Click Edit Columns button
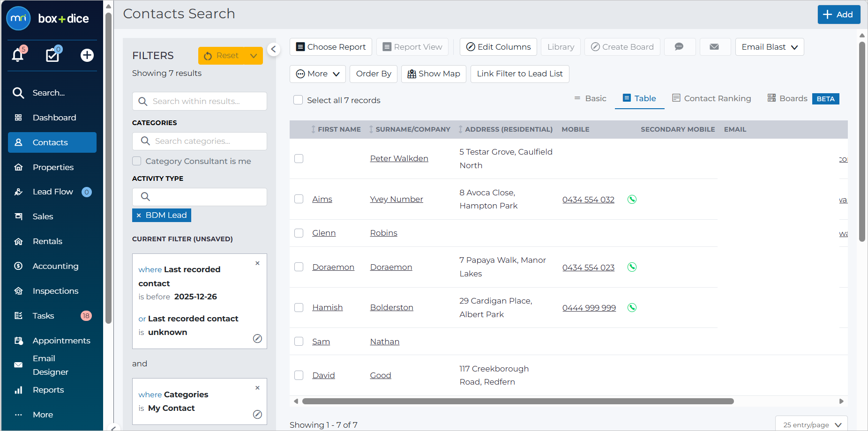Image resolution: width=868 pixels, height=431 pixels. coord(498,47)
